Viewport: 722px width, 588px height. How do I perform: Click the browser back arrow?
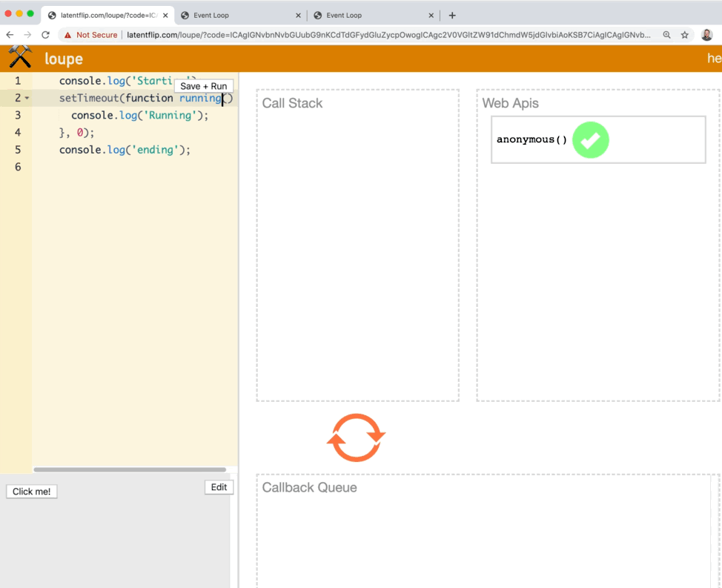[x=10, y=35]
